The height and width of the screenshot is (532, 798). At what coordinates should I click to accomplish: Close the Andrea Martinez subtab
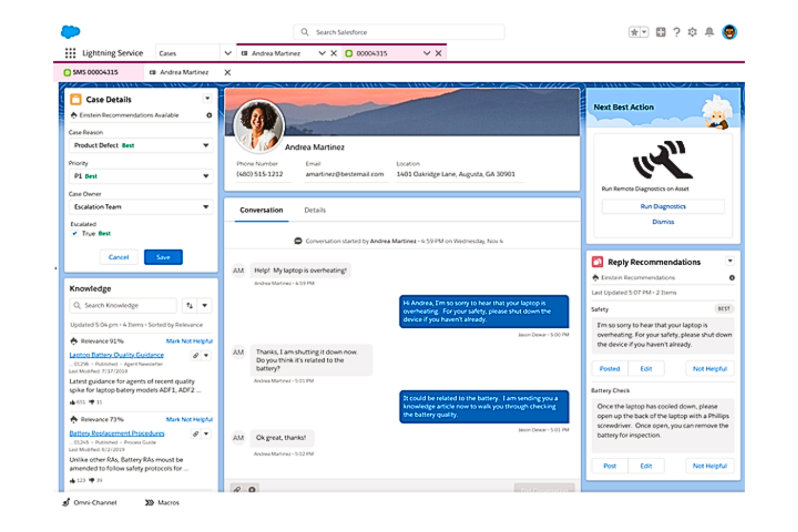point(228,72)
